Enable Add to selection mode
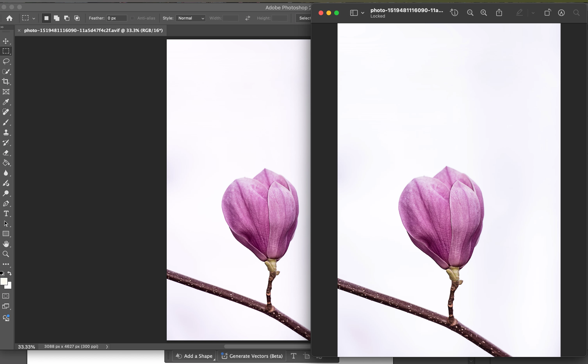Image resolution: width=588 pixels, height=364 pixels. click(x=57, y=18)
